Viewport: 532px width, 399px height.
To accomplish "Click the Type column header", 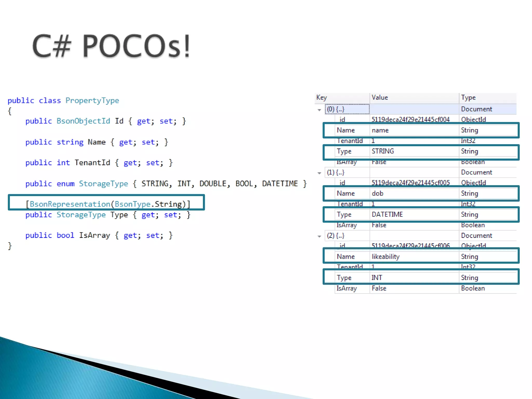I will [468, 98].
